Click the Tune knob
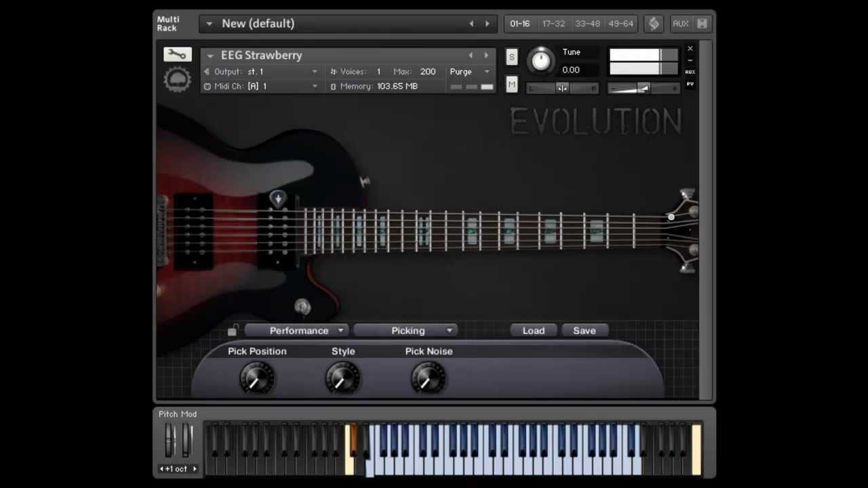 (x=540, y=60)
